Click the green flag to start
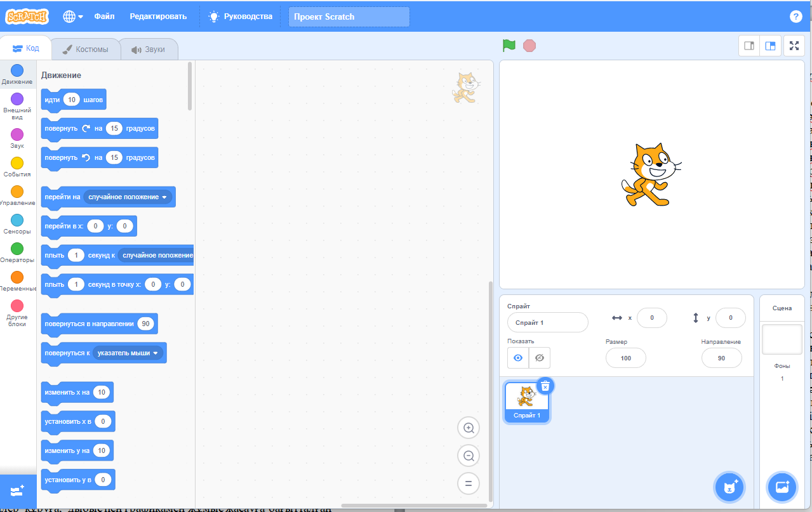Screen dimensions: 812x512 [509, 46]
